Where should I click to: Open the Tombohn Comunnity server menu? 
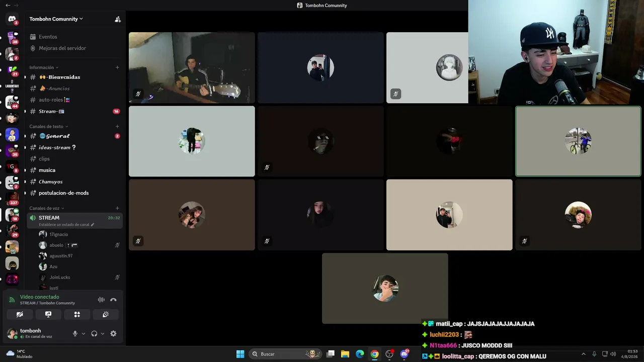[56, 19]
